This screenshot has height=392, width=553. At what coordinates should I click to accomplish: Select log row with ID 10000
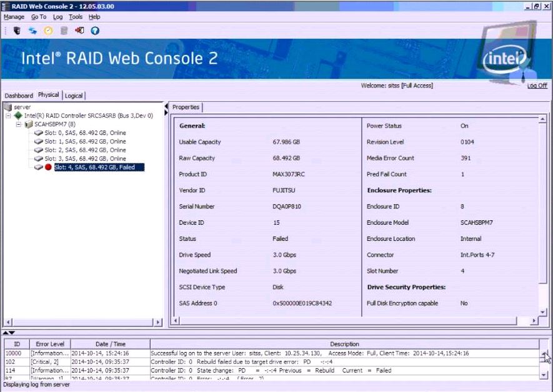pos(272,353)
